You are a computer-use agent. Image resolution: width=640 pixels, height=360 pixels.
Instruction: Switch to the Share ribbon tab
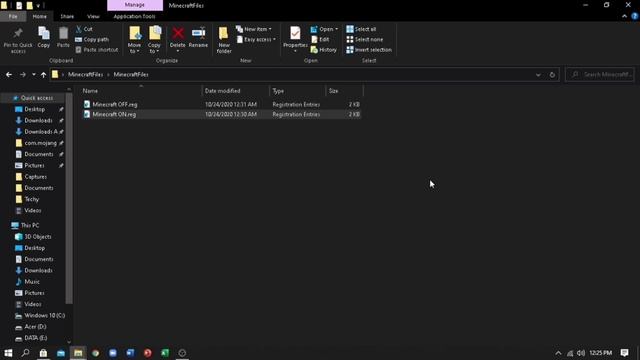(x=67, y=16)
